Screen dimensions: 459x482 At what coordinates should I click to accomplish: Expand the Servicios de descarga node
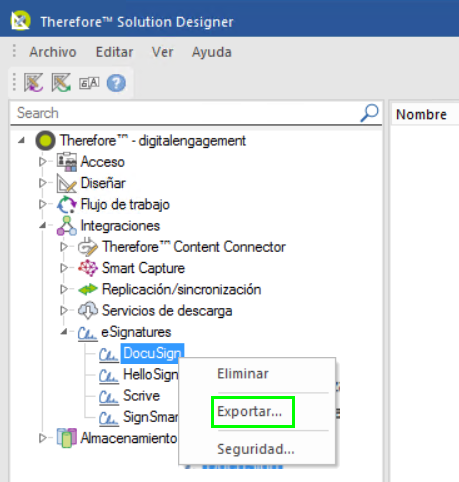pyautogui.click(x=64, y=311)
